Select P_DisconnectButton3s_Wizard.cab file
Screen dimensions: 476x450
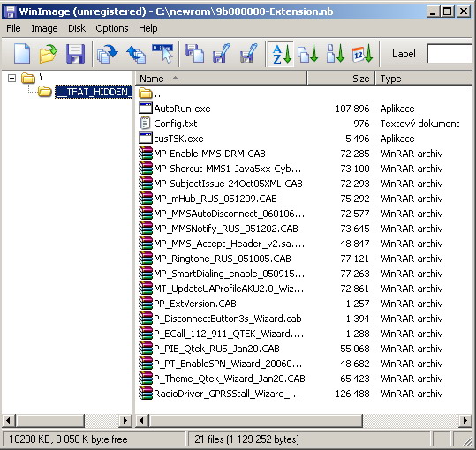227,319
